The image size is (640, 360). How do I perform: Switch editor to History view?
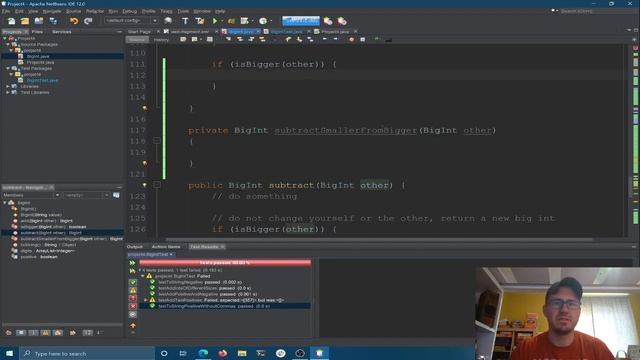click(x=161, y=40)
